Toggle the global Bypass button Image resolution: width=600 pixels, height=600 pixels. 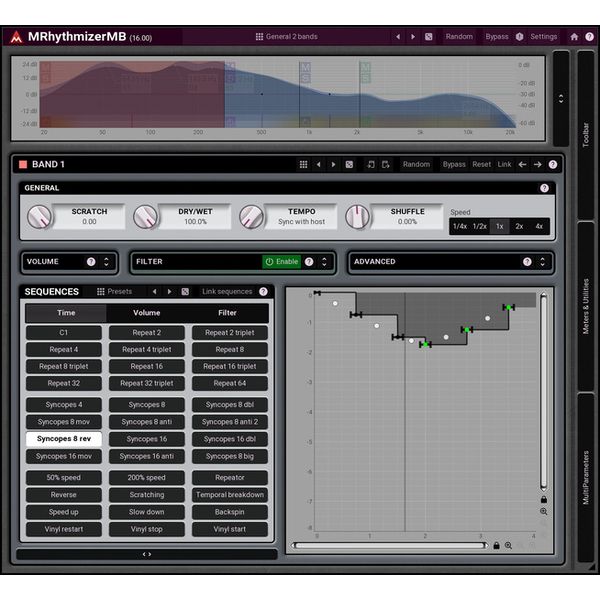[496, 37]
